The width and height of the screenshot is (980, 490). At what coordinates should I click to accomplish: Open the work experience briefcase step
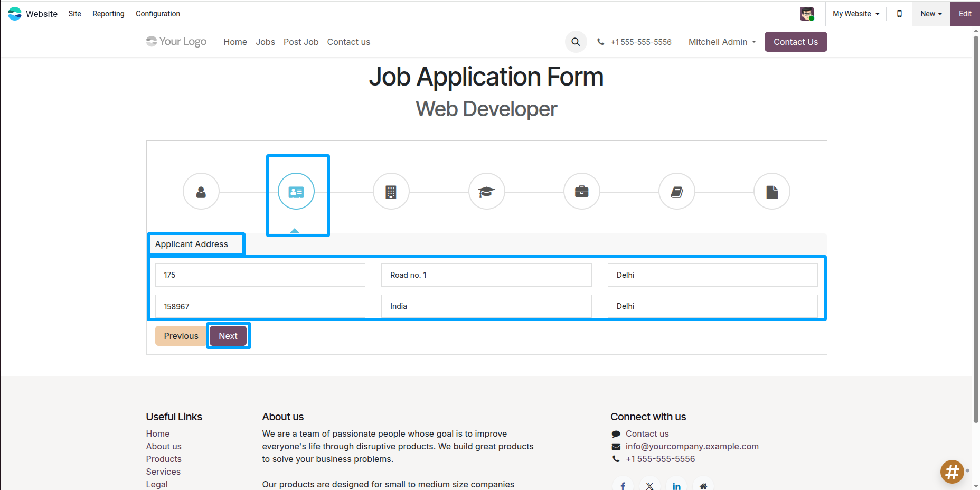581,191
